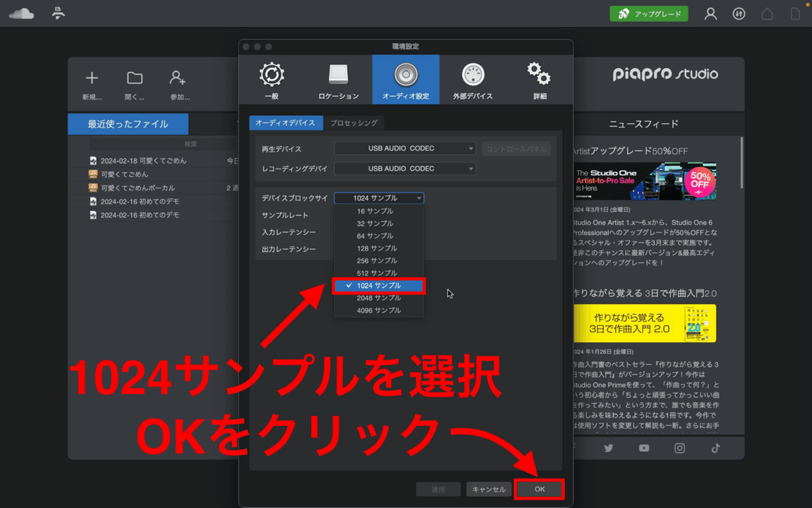812x508 pixels.
Task: Choose 4096 サンプル from the list
Action: coord(379,310)
